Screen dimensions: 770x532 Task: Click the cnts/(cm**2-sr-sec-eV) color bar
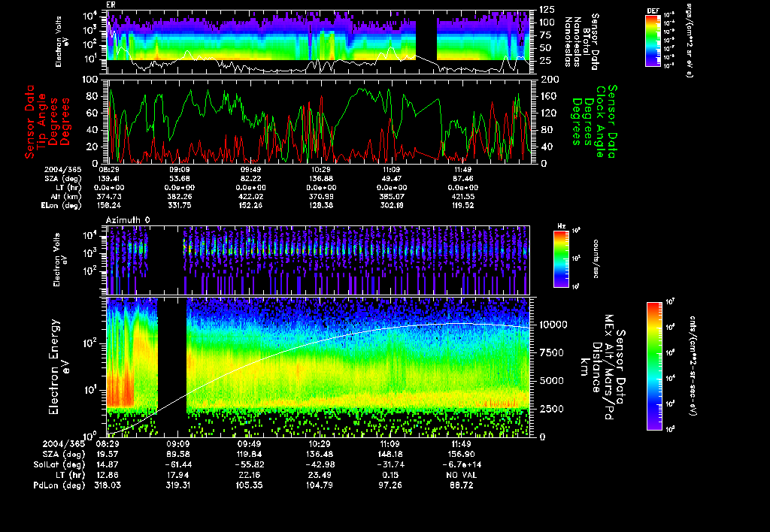point(654,366)
